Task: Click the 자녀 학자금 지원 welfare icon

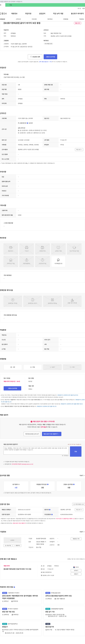Action: 74,249
